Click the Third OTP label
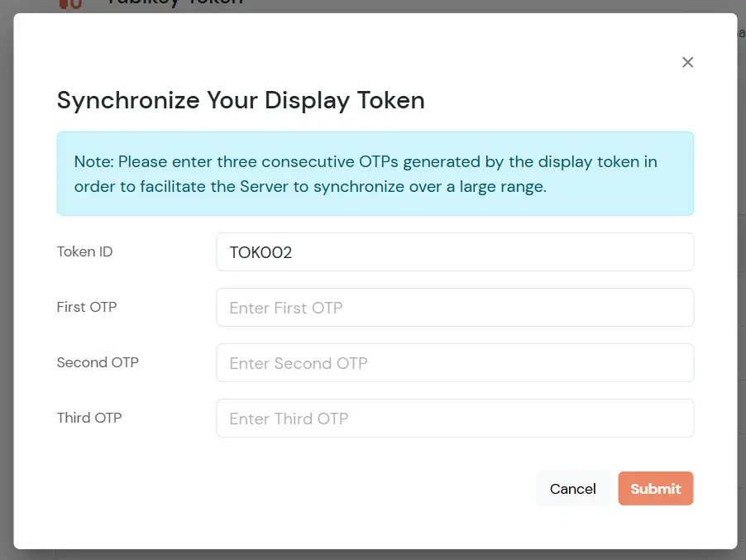Viewport: 746px width, 560px height. pyautogui.click(x=89, y=418)
